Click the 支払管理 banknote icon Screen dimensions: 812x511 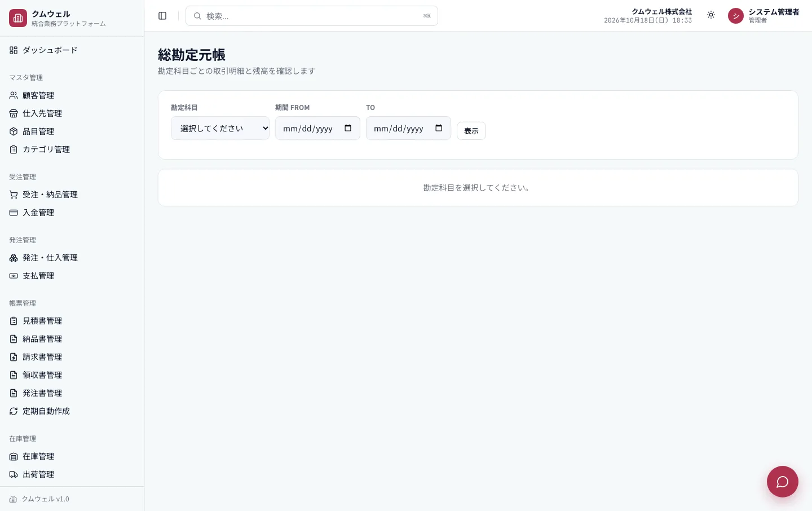[x=14, y=276]
